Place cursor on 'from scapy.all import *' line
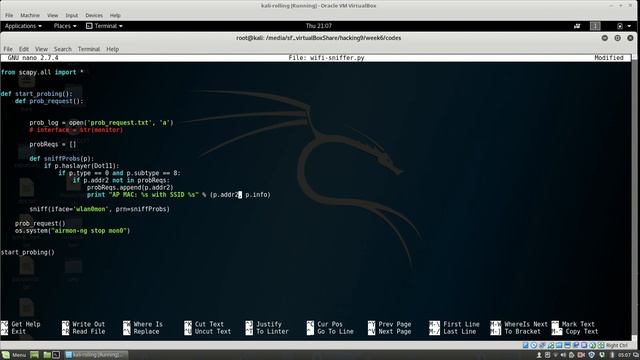 click(x=42, y=72)
